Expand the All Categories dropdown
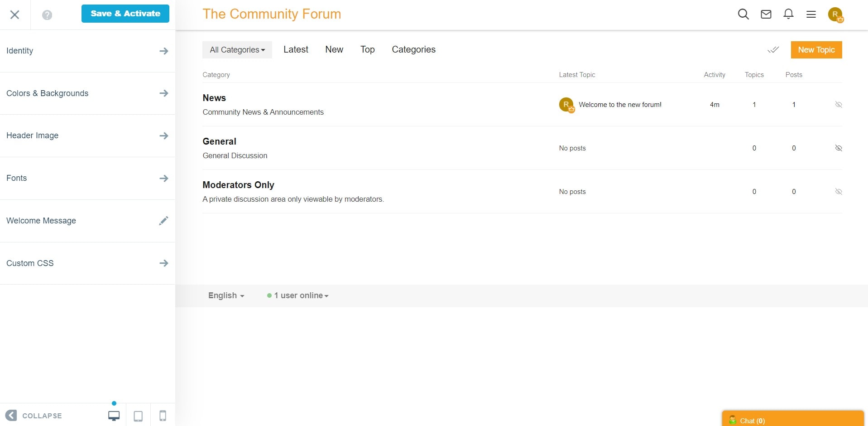Image resolution: width=868 pixels, height=426 pixels. (x=237, y=50)
